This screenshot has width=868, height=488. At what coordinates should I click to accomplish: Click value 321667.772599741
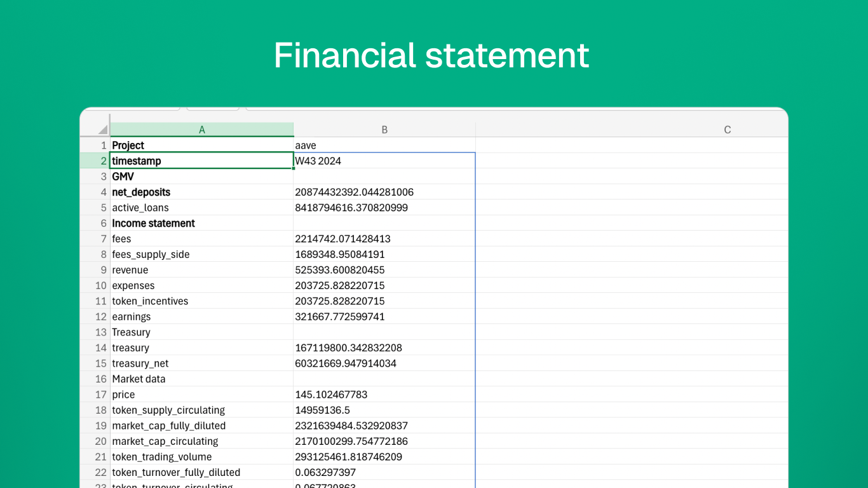click(x=384, y=316)
